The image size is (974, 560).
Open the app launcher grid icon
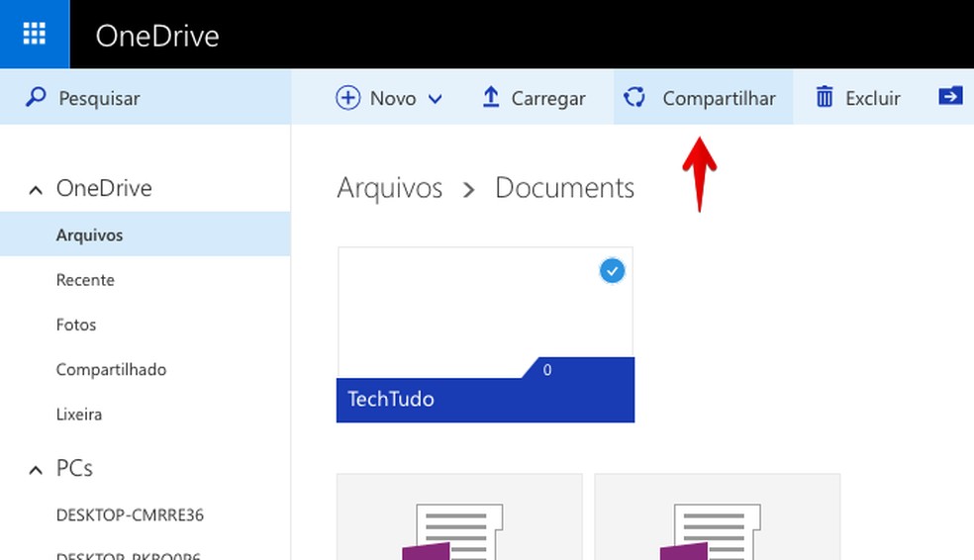tap(35, 35)
